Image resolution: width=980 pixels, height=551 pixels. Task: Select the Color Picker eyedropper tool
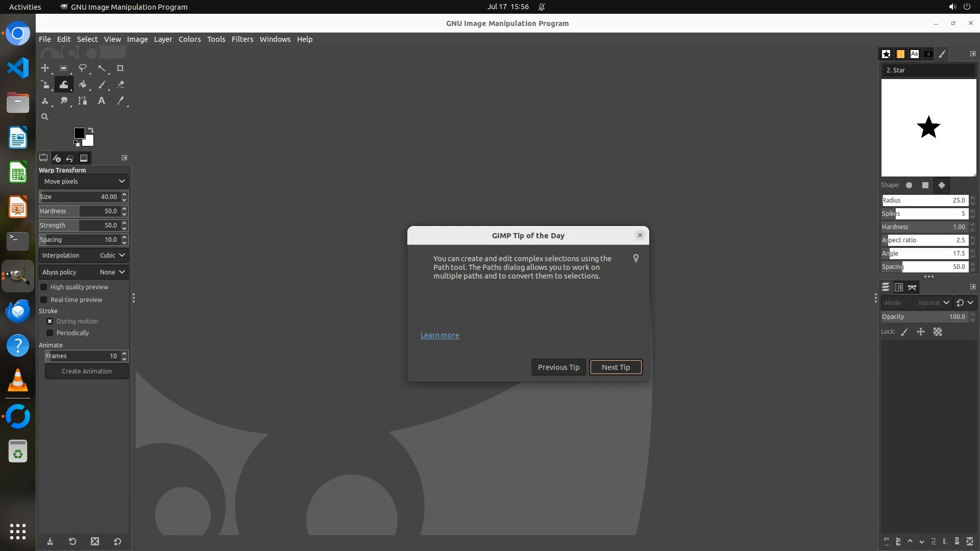click(120, 101)
